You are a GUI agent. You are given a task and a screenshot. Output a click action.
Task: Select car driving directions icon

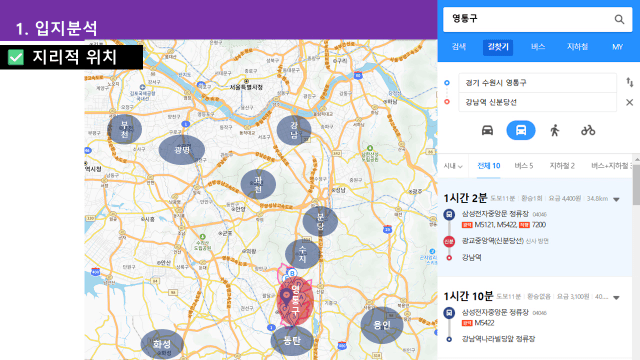click(487, 131)
